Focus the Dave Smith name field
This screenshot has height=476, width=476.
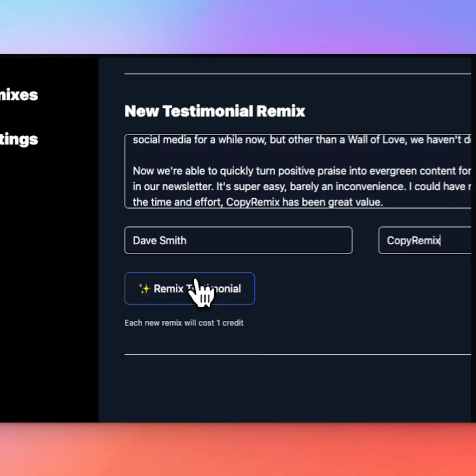[238, 240]
